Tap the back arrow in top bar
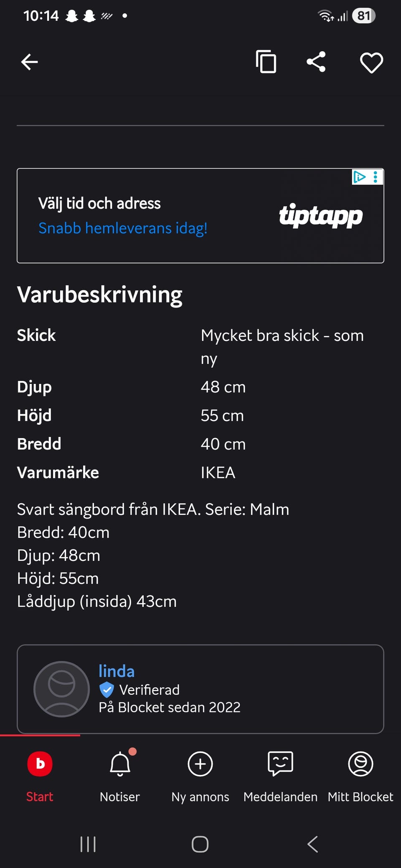Screen dimensions: 401x868 (x=29, y=62)
